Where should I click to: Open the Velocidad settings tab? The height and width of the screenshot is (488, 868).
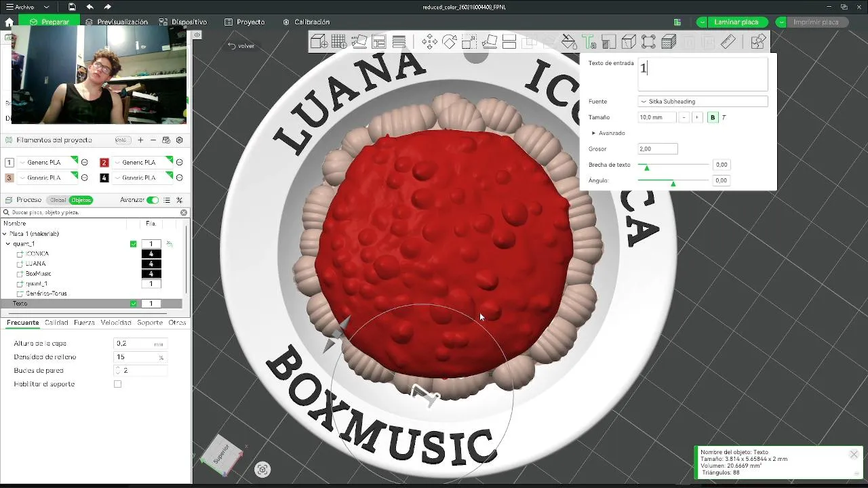pos(116,323)
